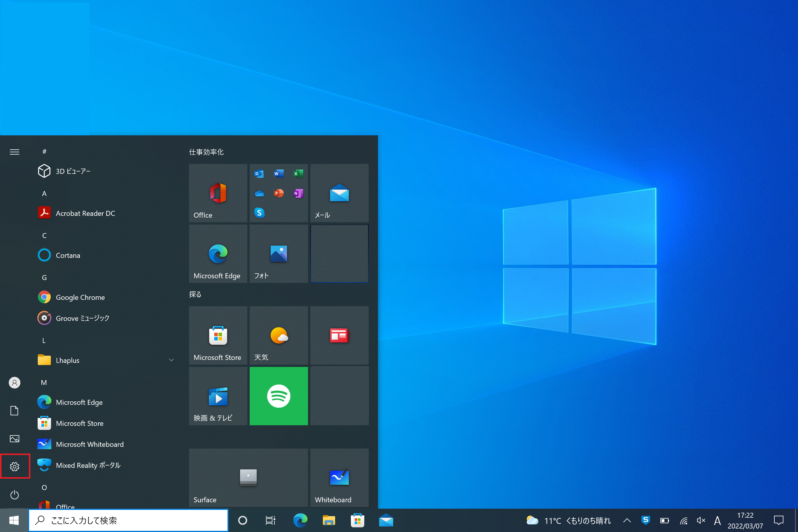Open Task View on the taskbar
This screenshot has height=532, width=798.
point(270,520)
